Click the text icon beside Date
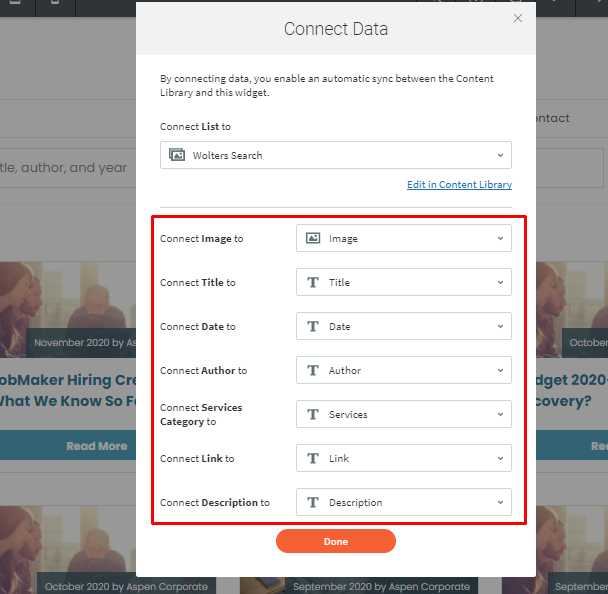This screenshot has width=608, height=594. coord(313,326)
